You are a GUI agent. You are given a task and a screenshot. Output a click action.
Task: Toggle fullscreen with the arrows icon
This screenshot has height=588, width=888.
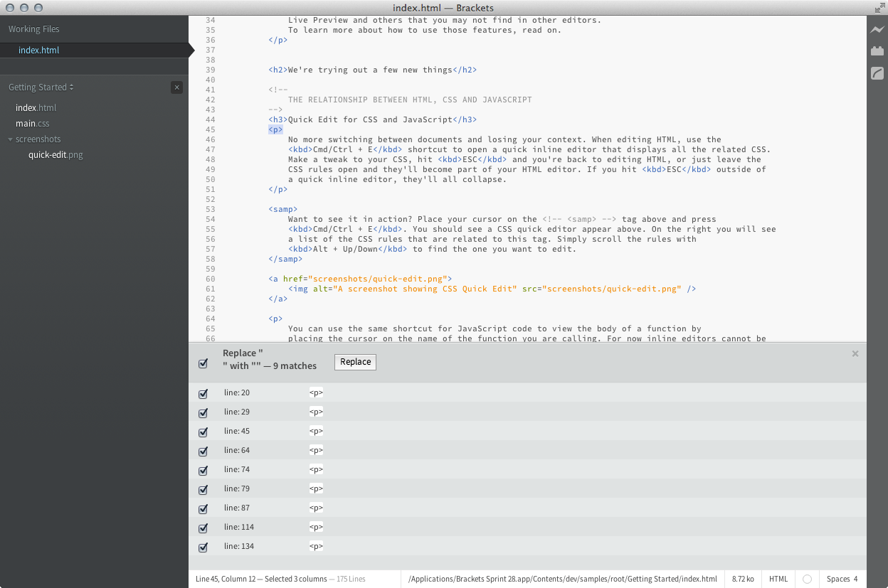[x=879, y=8]
